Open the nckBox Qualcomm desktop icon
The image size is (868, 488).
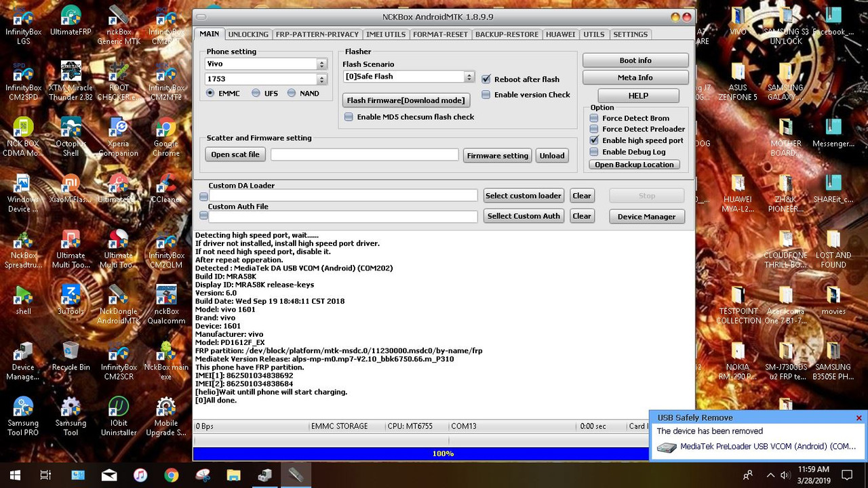click(166, 304)
